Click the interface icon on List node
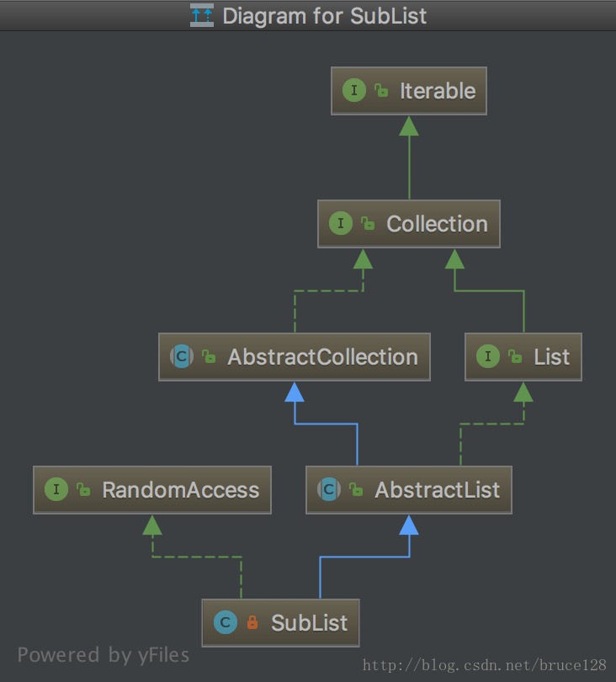616x682 pixels. pos(488,357)
